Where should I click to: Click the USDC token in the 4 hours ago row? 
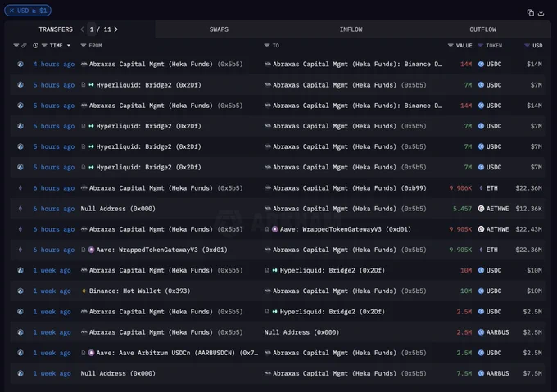click(x=490, y=64)
